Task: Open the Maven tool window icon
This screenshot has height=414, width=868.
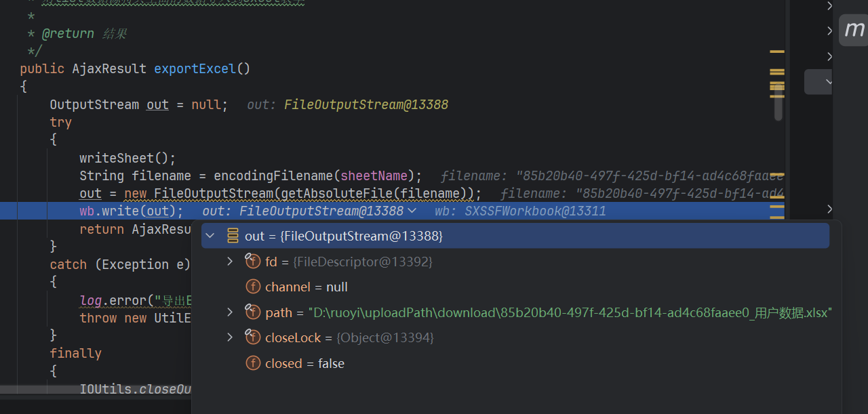Action: [853, 30]
